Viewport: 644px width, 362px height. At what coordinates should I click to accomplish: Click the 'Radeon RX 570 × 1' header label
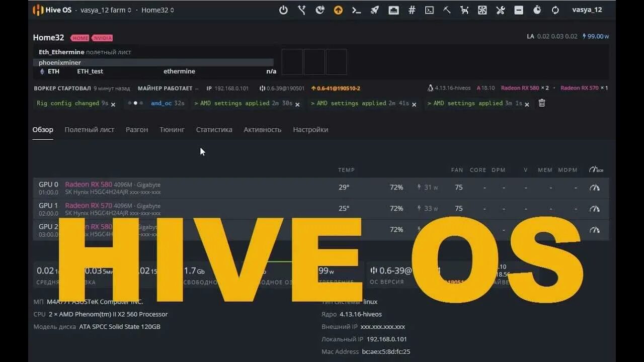(584, 88)
